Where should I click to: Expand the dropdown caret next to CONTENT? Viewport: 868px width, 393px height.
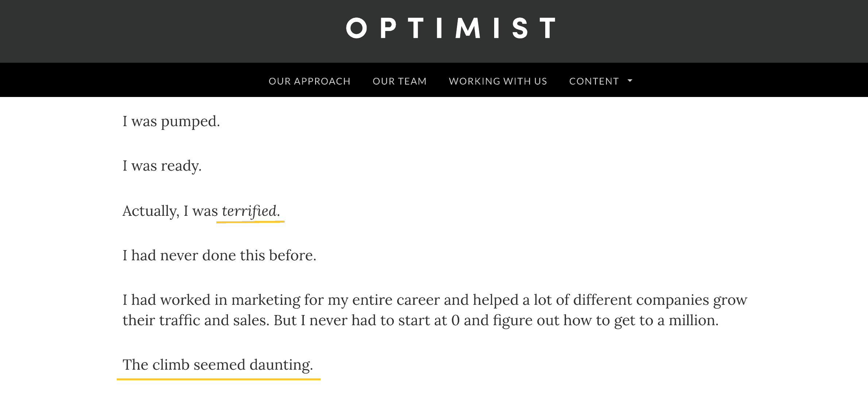point(630,81)
